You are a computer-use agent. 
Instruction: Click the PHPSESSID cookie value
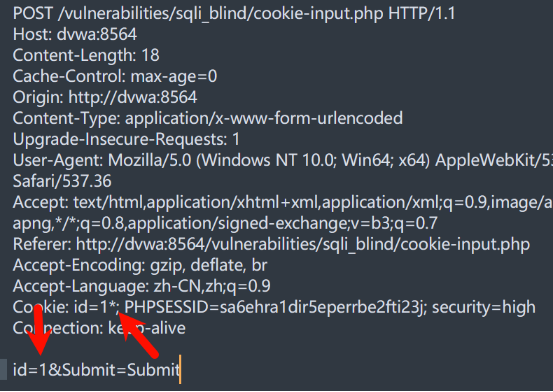tap(321, 307)
